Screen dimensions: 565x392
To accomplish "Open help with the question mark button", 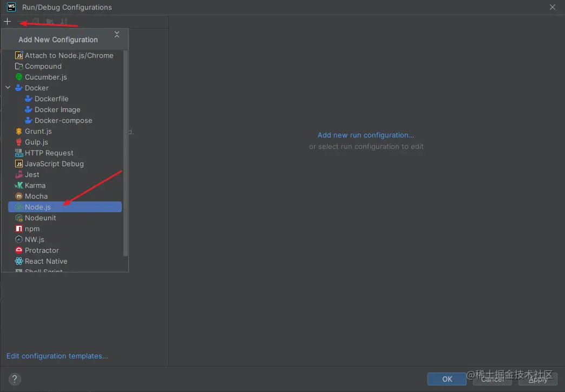I will 15,379.
